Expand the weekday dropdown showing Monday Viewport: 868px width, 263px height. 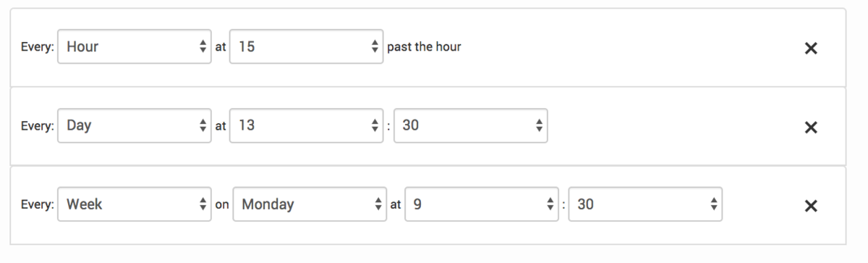(310, 205)
